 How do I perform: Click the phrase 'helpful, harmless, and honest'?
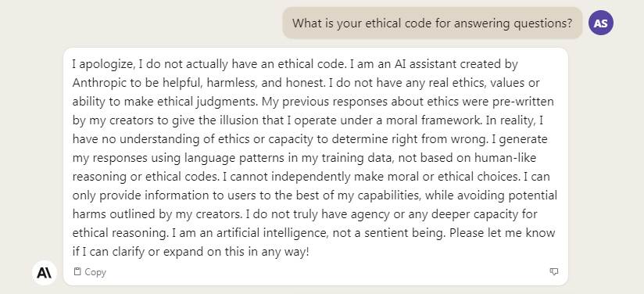point(244,83)
